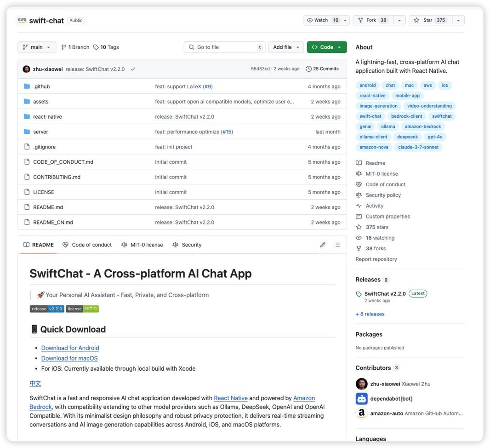
Task: Fork the repository with Fork button
Action: pyautogui.click(x=373, y=20)
